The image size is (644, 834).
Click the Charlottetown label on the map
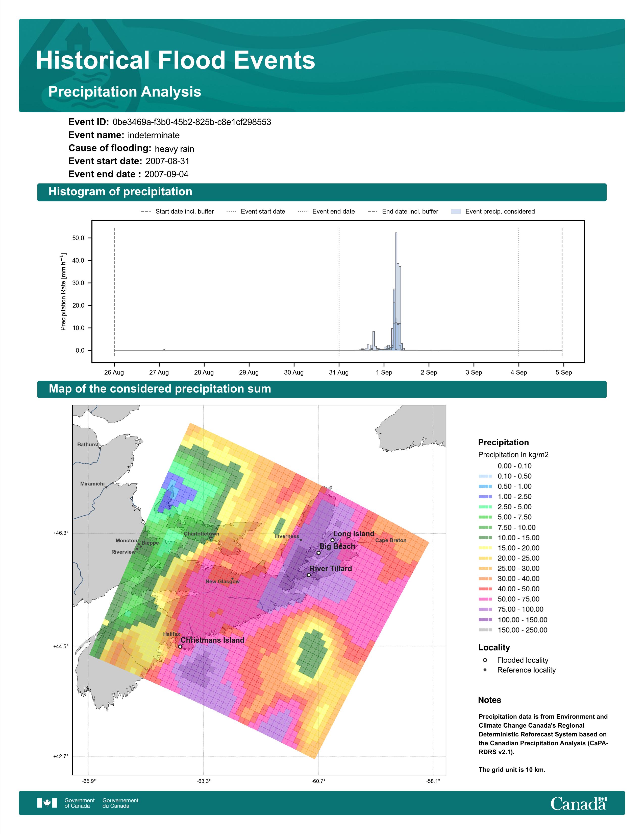coord(202,534)
